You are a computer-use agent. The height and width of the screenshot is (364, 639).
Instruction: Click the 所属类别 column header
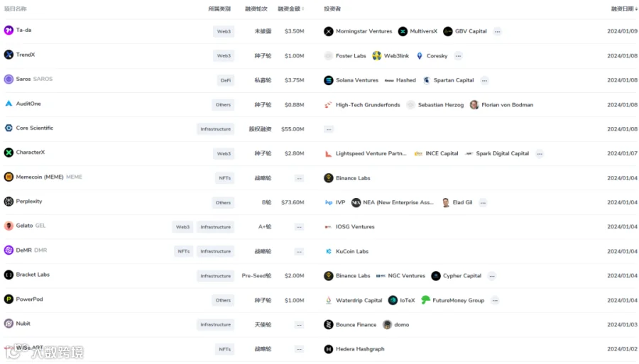tap(219, 9)
